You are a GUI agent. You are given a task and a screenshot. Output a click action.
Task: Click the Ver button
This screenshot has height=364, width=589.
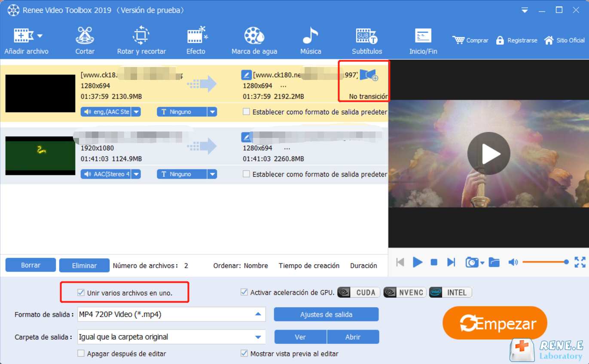(x=300, y=337)
